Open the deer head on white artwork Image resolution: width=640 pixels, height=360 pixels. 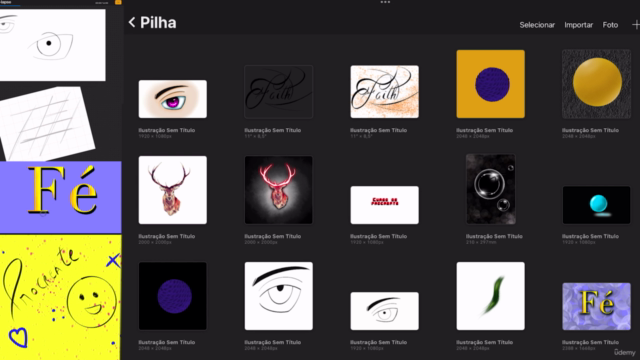[173, 190]
